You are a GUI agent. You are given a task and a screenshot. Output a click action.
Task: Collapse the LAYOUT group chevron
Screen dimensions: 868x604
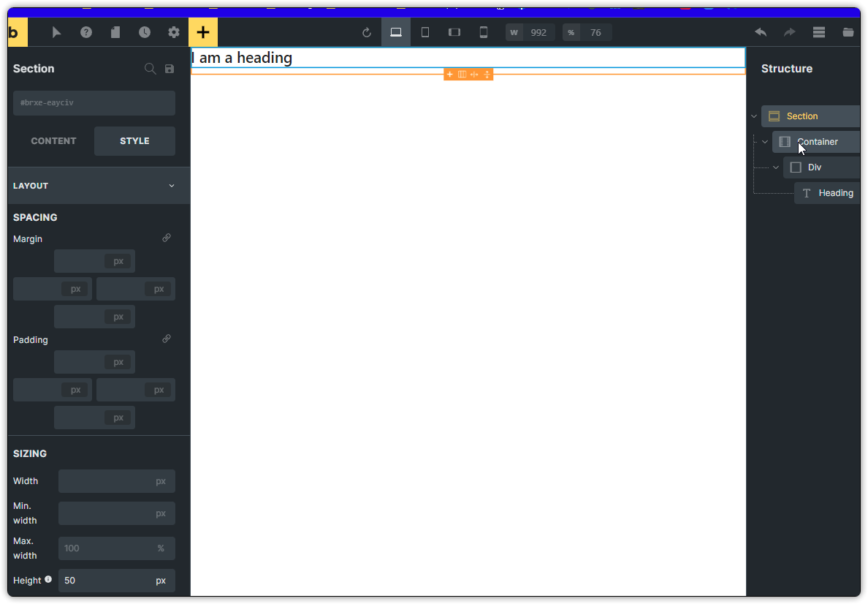pyautogui.click(x=172, y=186)
